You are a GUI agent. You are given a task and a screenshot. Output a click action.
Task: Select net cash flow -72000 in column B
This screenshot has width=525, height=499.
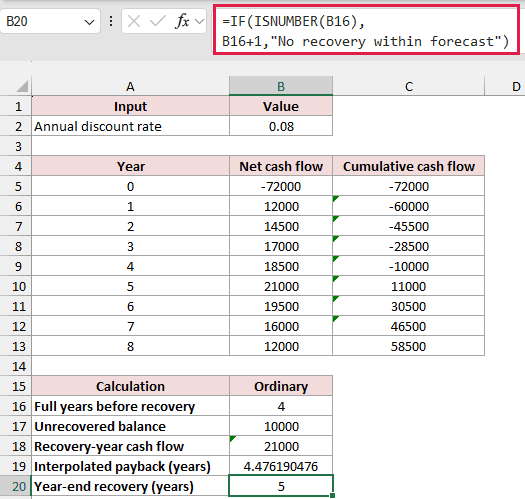click(281, 186)
